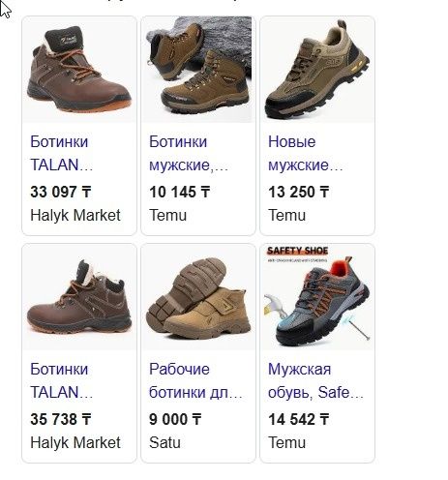Open the Ботинки TALAN link priced 35 738 ₸
448x480 pixels.
[x=62, y=381]
